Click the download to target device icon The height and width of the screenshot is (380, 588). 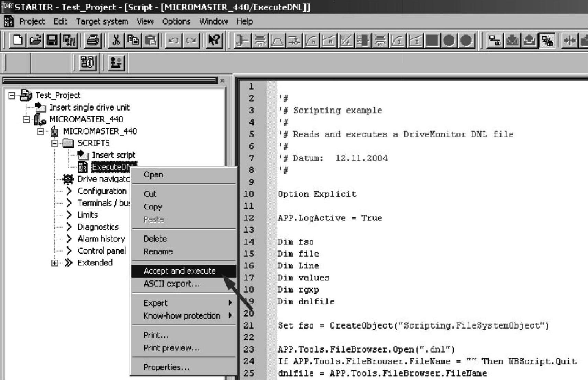click(x=512, y=41)
